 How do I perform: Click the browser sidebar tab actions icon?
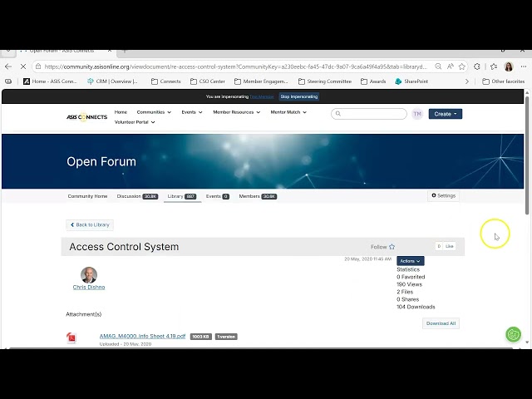(x=8, y=81)
